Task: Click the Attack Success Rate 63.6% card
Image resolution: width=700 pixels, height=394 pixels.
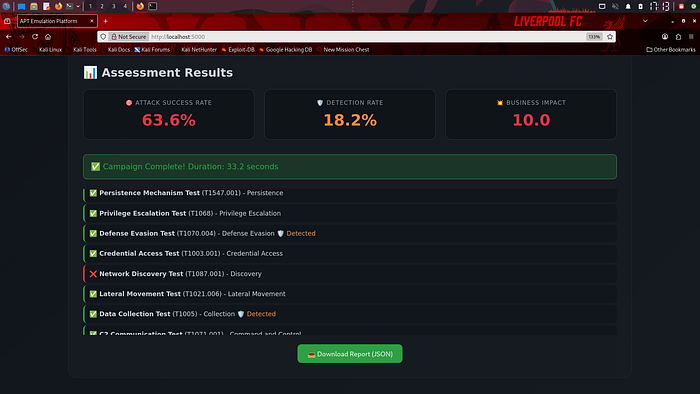Action: [169, 114]
